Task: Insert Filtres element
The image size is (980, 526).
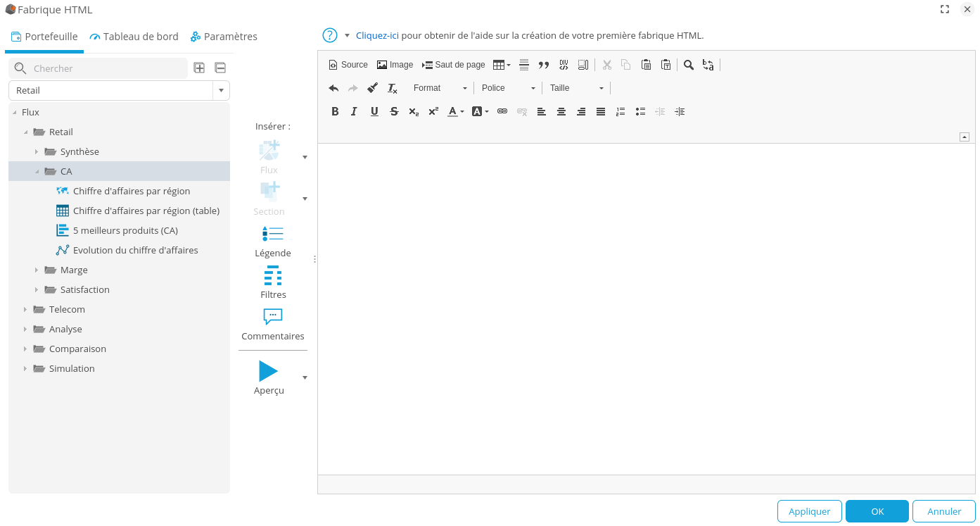Action: pyautogui.click(x=272, y=275)
